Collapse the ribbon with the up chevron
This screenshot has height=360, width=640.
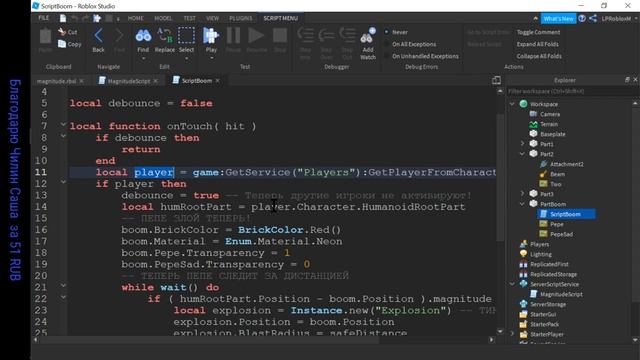click(535, 18)
